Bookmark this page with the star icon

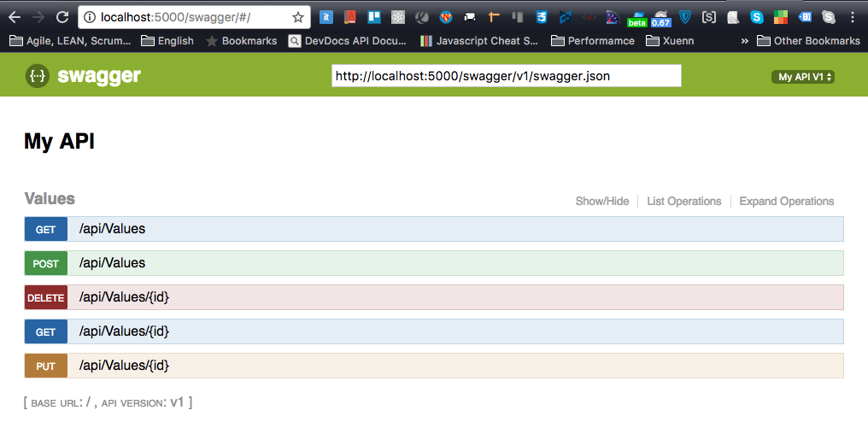(298, 17)
